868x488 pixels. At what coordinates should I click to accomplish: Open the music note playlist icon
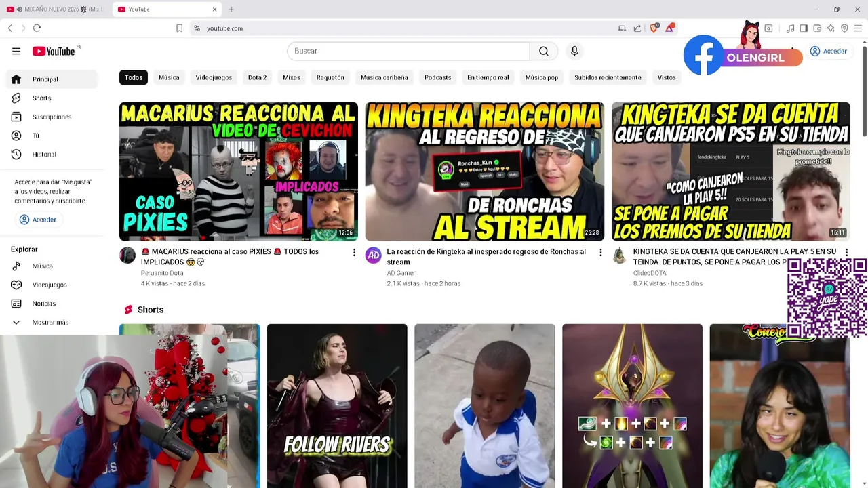(790, 28)
